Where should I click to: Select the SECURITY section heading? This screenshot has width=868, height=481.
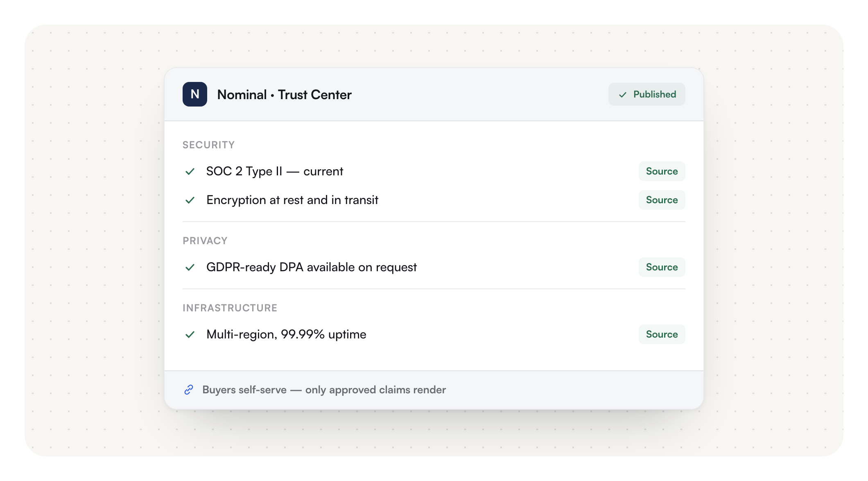tap(209, 145)
